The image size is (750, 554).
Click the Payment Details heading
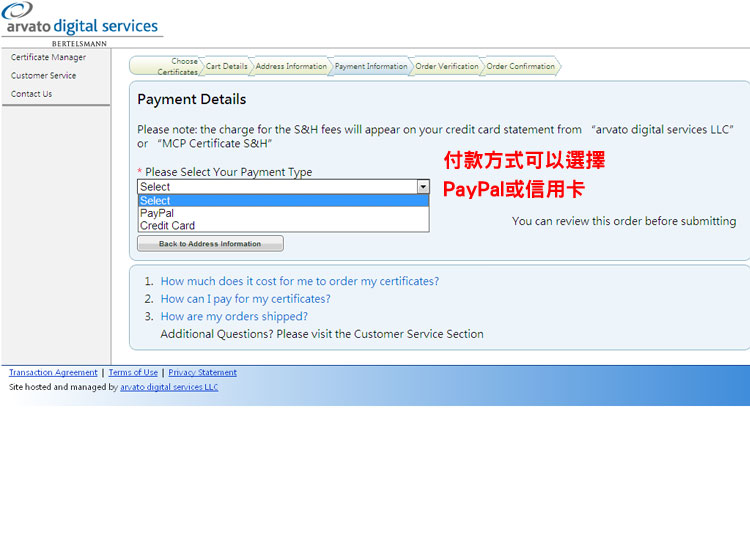click(191, 99)
